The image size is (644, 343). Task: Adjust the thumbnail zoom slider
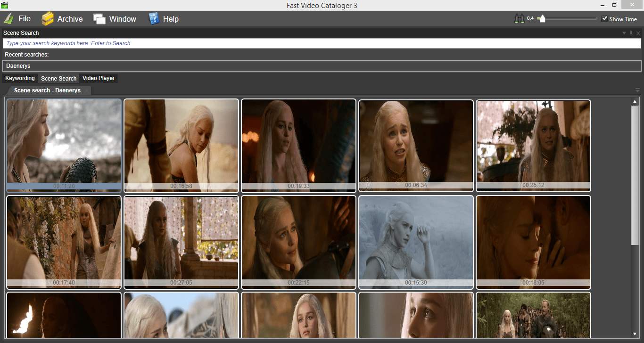(542, 19)
